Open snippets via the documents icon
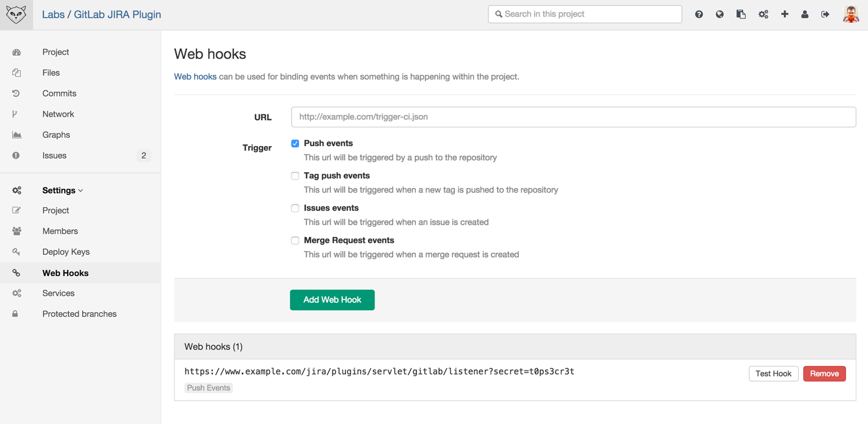The image size is (868, 424). coord(741,14)
